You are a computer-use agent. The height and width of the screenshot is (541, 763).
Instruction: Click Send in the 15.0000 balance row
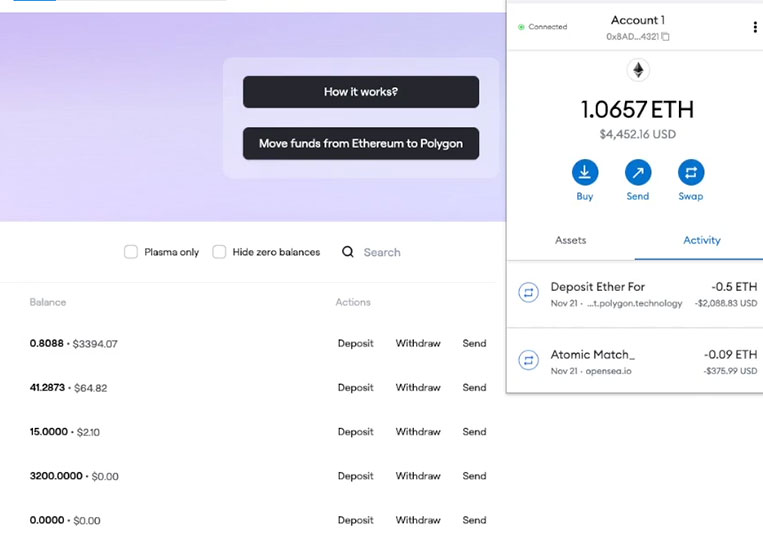click(474, 432)
